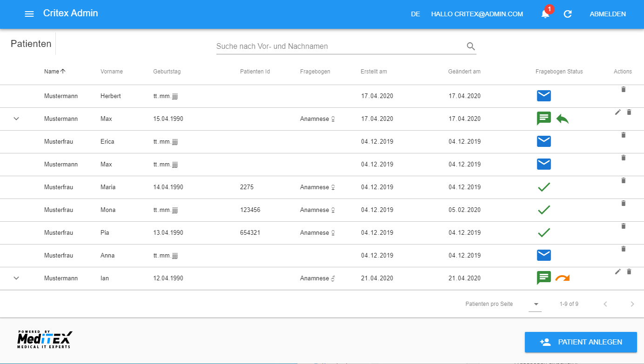Expand row of Ian Mustermann

tap(16, 278)
